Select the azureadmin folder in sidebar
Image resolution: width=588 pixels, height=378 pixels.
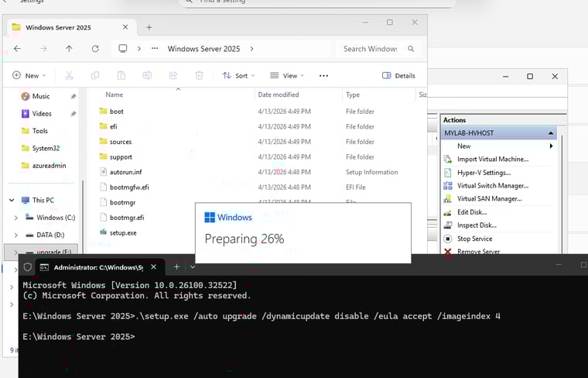point(49,166)
